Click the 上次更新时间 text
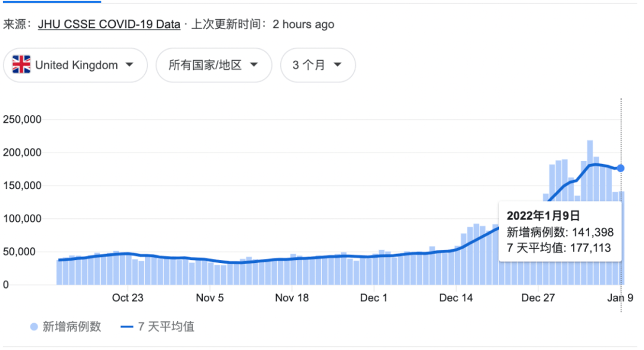 click(x=228, y=24)
